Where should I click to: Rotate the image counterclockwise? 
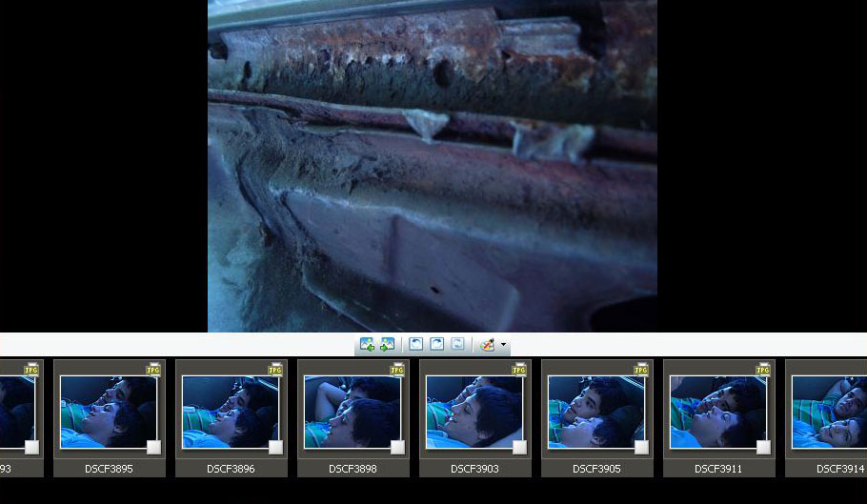[415, 344]
